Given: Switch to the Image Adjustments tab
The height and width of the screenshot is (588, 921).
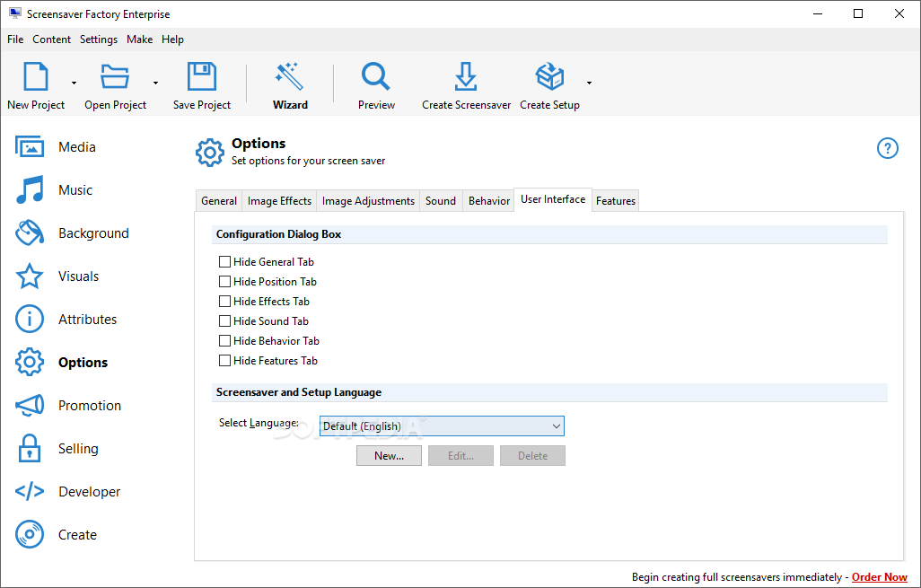Looking at the screenshot, I should pos(368,201).
